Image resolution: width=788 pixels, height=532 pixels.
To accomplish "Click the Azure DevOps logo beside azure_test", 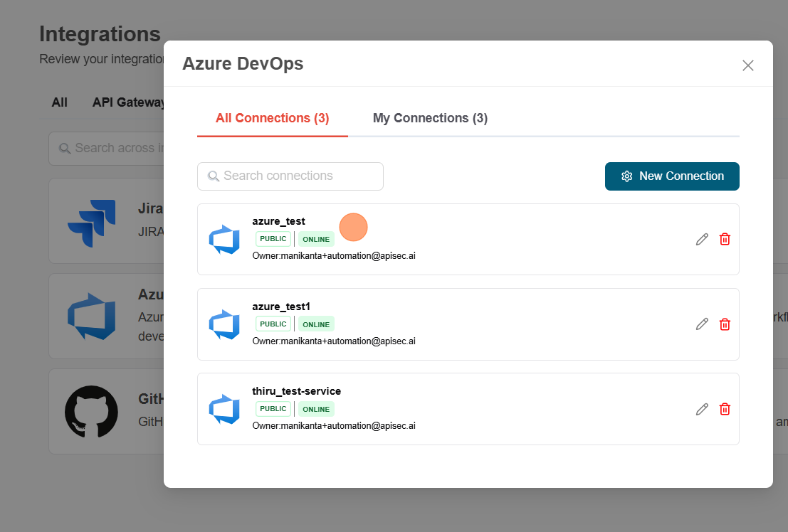I will (224, 240).
